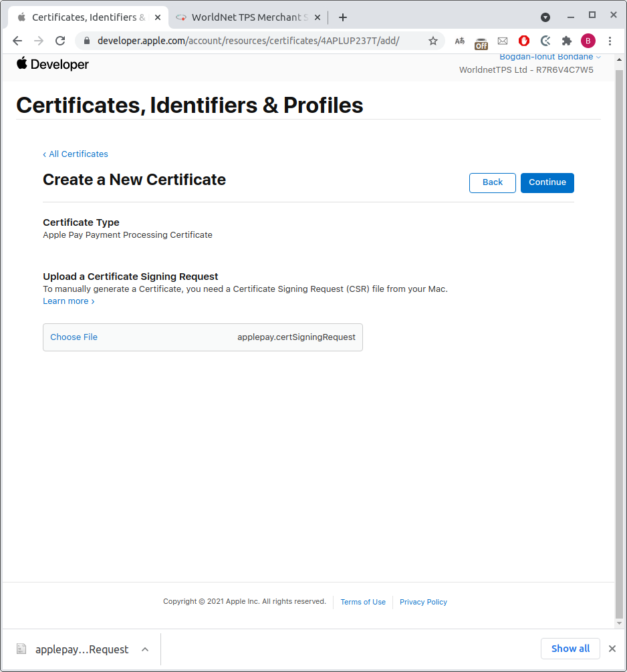627x672 pixels.
Task: Click Choose File to upload CSR
Action: coord(74,337)
